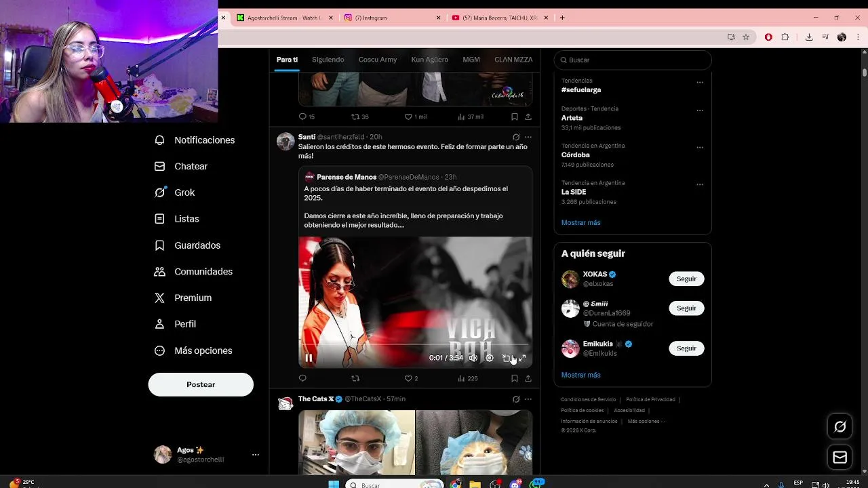Open the Premium page
The image size is (868, 488).
(x=182, y=298)
